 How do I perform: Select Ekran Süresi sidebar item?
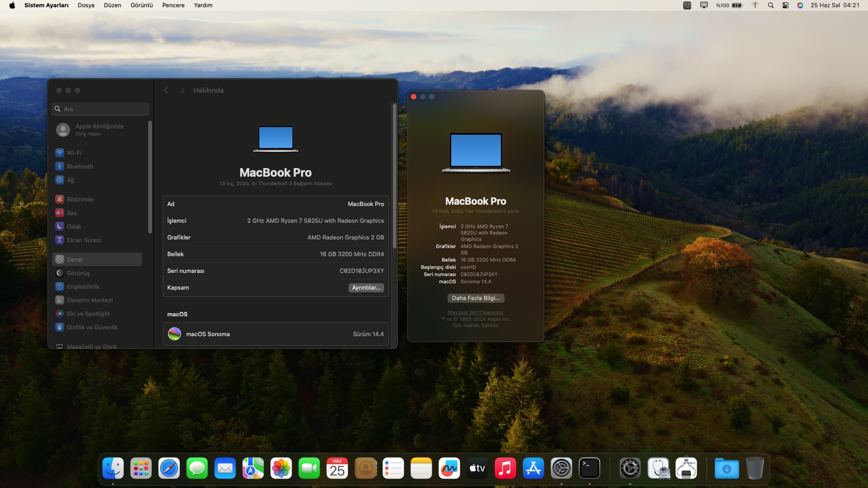pyautogui.click(x=84, y=240)
